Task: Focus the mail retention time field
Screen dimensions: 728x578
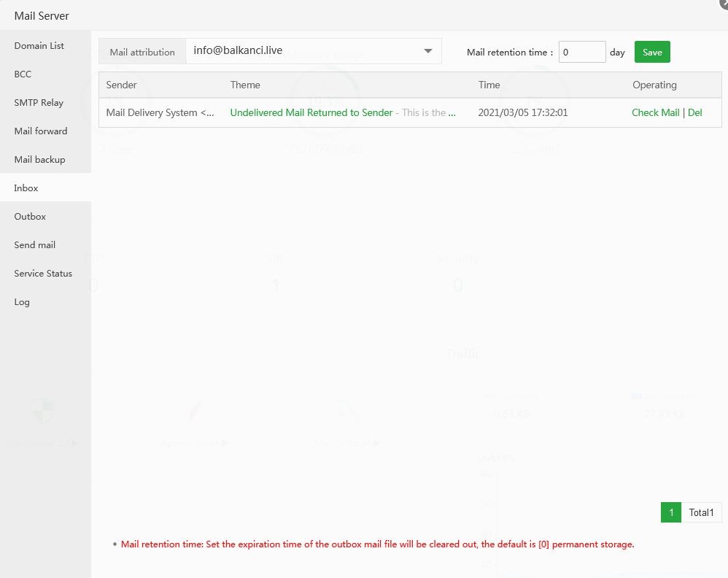Action: (582, 52)
